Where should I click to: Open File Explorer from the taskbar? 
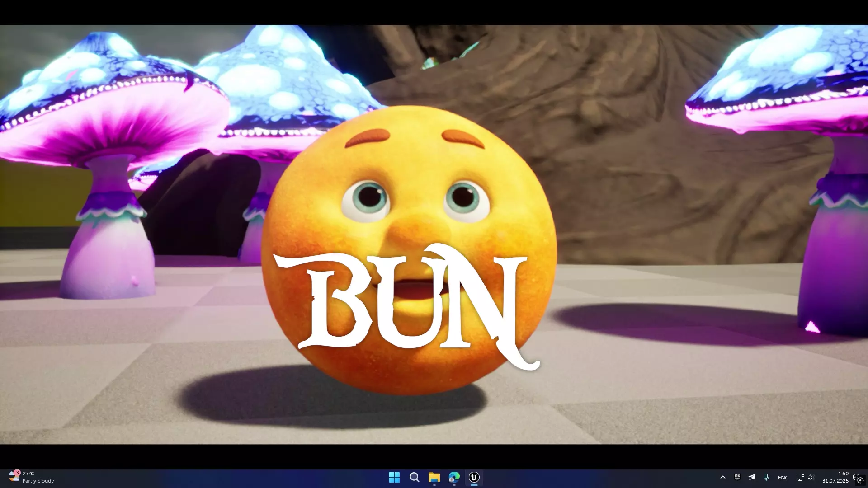(434, 477)
